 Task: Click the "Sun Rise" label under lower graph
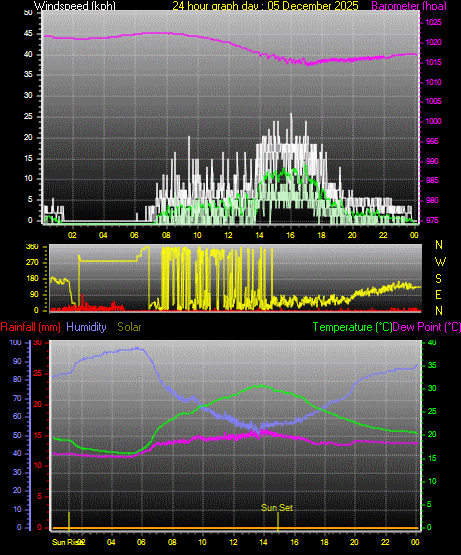(66, 542)
